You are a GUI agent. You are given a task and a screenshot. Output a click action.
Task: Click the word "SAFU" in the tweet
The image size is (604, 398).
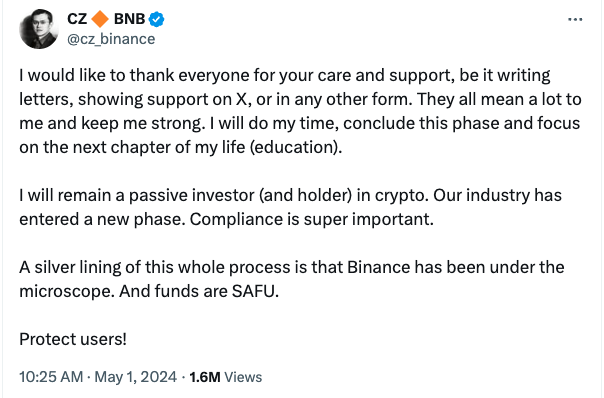tap(255, 291)
